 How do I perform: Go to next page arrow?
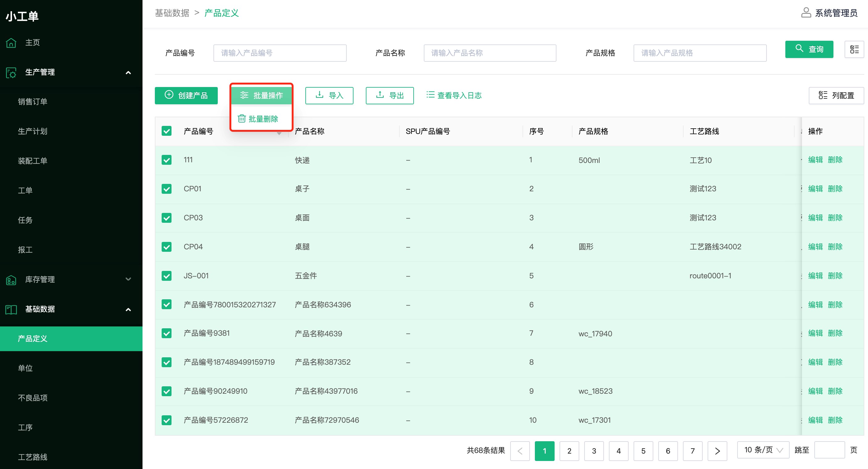717,451
